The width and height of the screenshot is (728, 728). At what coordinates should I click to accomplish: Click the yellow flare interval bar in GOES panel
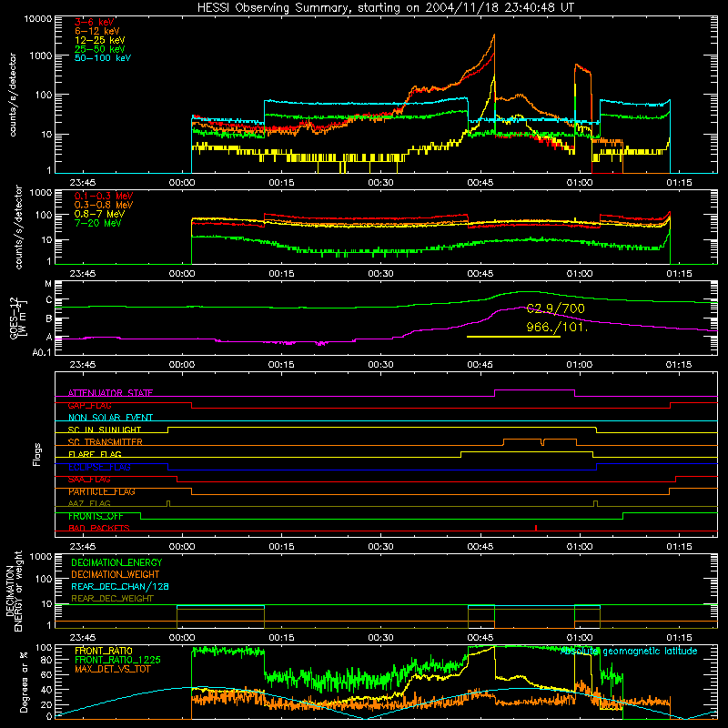coord(513,337)
